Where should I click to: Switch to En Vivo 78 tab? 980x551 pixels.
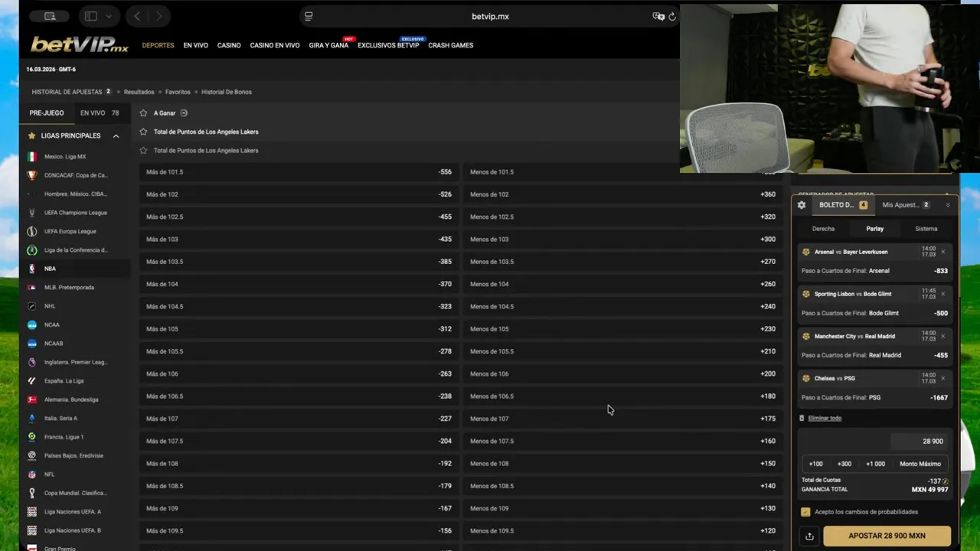click(100, 112)
